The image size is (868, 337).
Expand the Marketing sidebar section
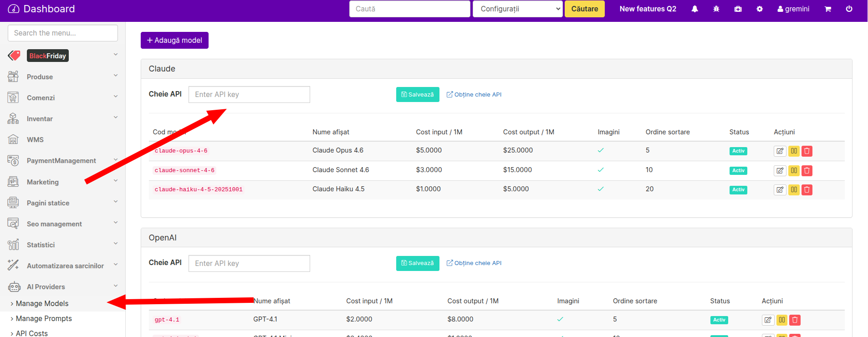tap(62, 182)
